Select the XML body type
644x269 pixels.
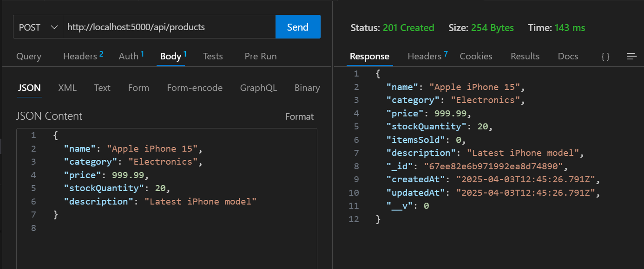(67, 88)
